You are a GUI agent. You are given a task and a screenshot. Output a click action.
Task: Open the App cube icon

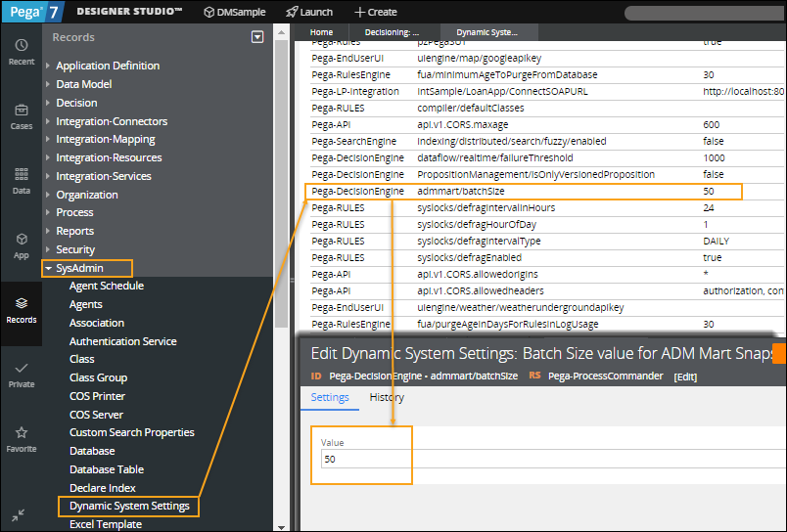[22, 239]
